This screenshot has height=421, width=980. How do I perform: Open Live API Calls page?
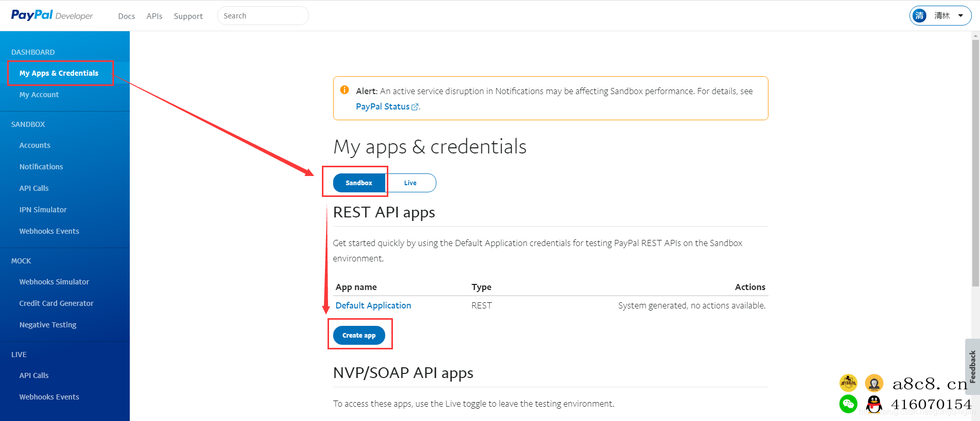click(x=34, y=375)
